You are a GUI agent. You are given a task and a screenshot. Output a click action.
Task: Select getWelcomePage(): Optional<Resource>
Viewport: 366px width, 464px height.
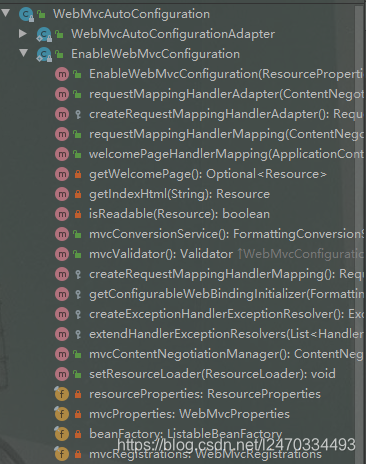tap(208, 174)
